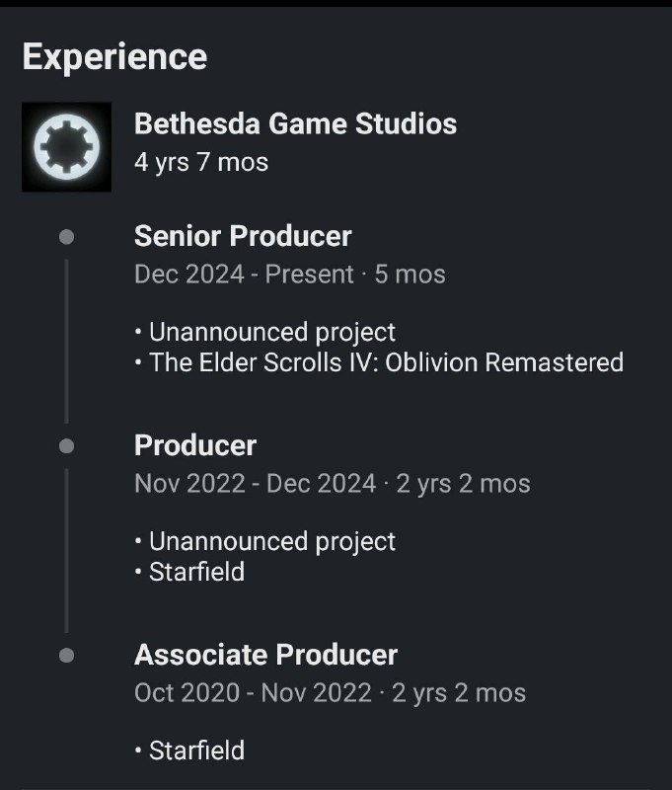Click timeline line below Senior Producer dot
Image resolution: width=672 pixels, height=790 pixels.
(66, 342)
